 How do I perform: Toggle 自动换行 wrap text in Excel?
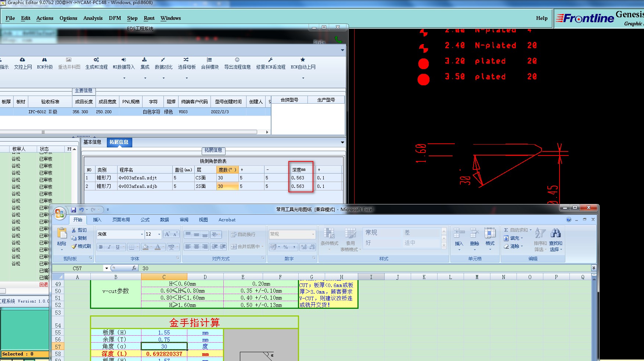click(x=243, y=235)
